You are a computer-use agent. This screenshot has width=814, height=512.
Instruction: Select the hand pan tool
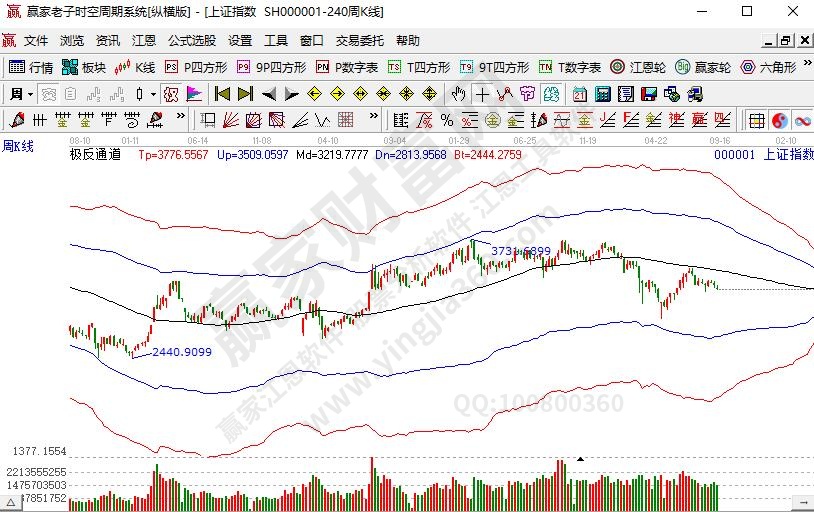(x=457, y=94)
